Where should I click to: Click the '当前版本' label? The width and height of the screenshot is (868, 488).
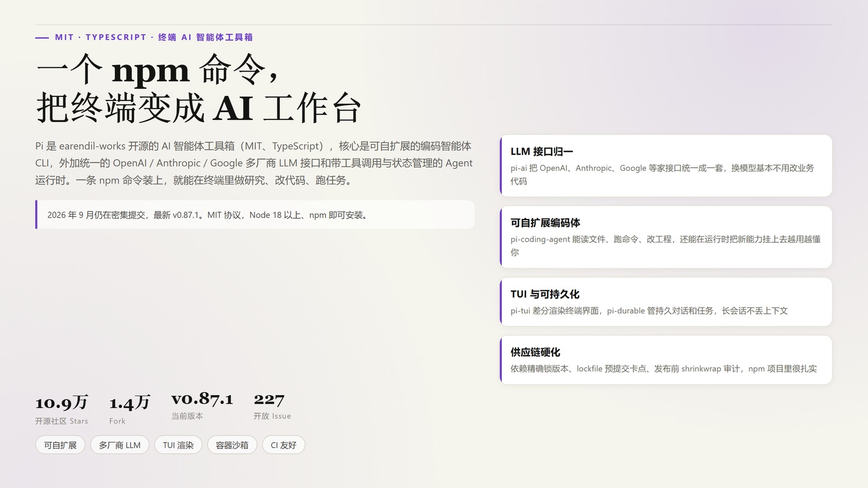[187, 416]
